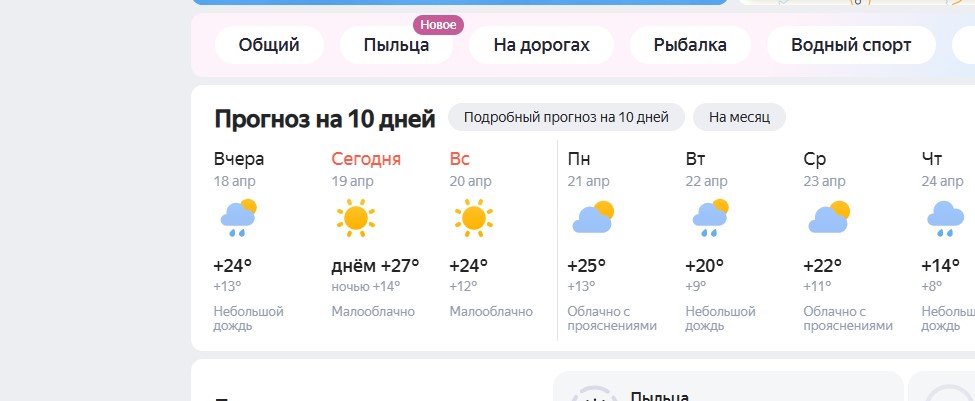Click the Сегодня day heading
Viewport: 975px width, 401px height.
click(x=366, y=159)
